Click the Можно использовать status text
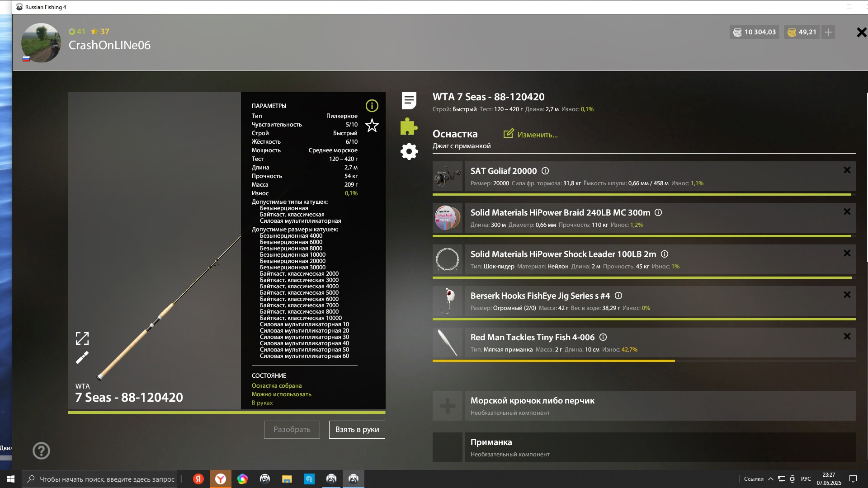 pyautogui.click(x=282, y=394)
